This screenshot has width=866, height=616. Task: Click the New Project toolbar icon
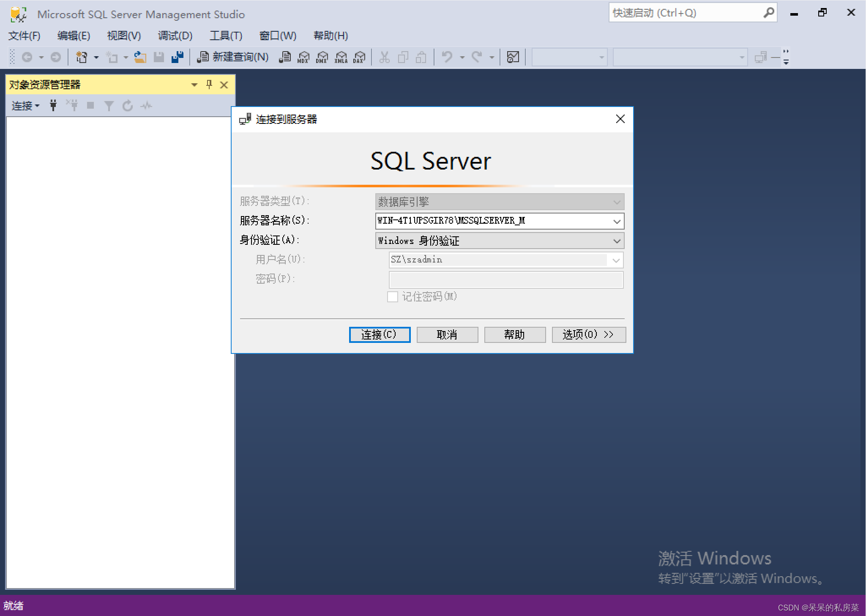tap(82, 57)
